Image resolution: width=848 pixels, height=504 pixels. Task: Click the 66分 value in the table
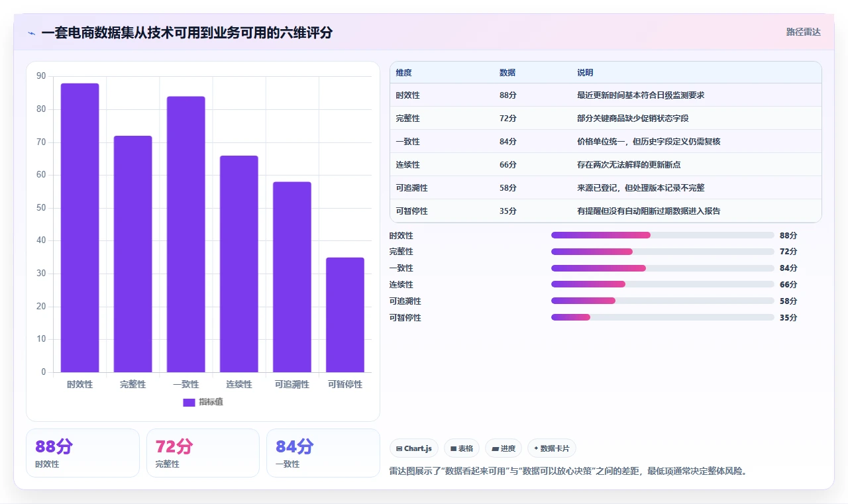[508, 164]
